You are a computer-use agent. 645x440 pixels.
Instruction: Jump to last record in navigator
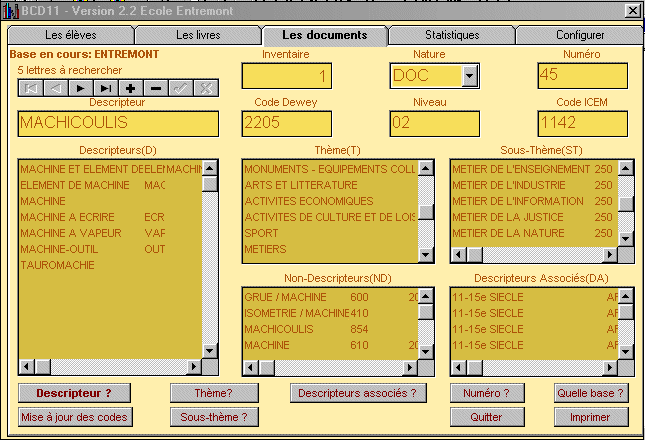click(x=106, y=89)
